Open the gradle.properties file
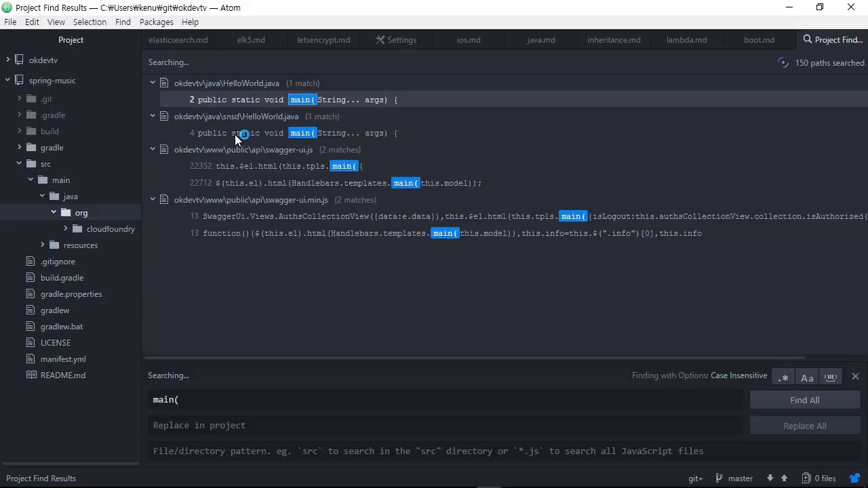This screenshot has height=488, width=868. [x=71, y=294]
